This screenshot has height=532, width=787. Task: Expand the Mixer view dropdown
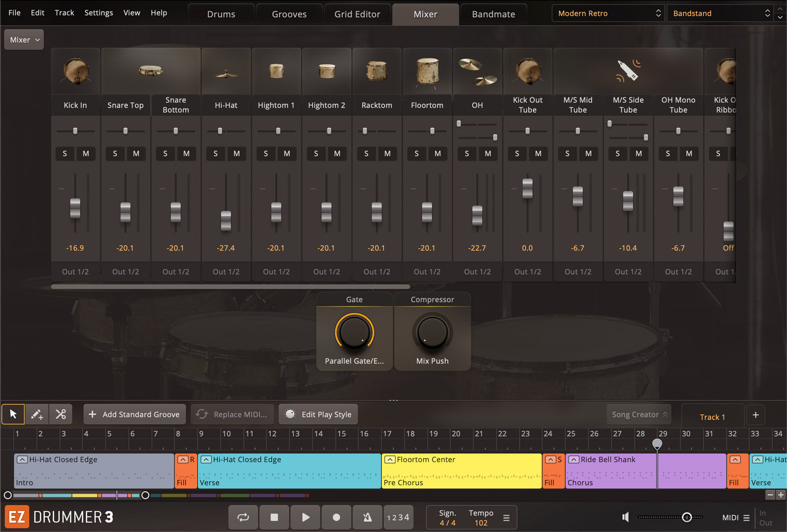[24, 40]
